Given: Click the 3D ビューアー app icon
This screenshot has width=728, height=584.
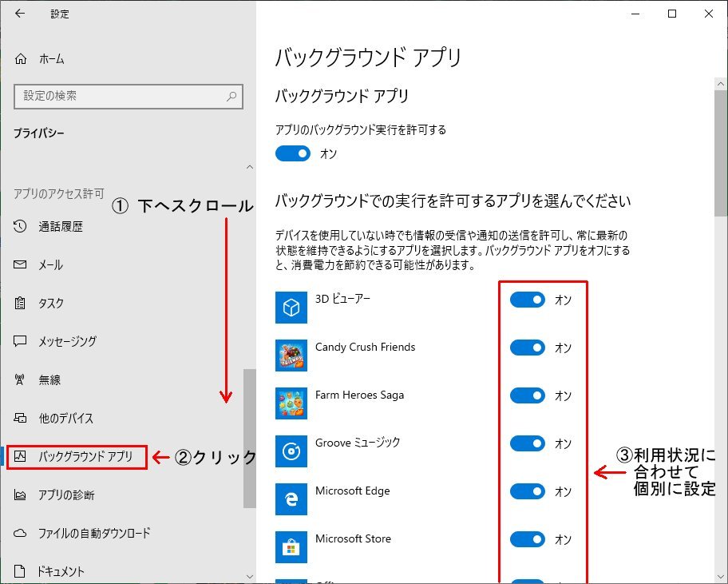Looking at the screenshot, I should [291, 307].
